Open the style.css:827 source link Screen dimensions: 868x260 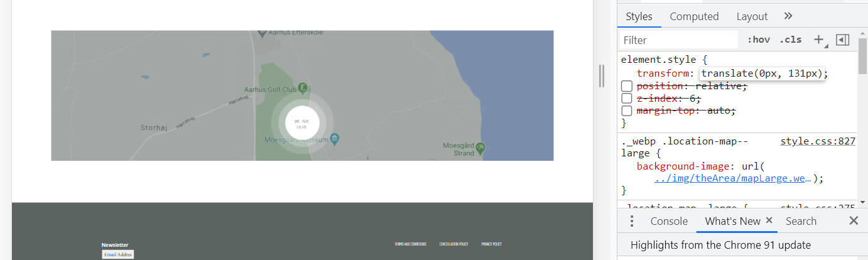pyautogui.click(x=818, y=141)
